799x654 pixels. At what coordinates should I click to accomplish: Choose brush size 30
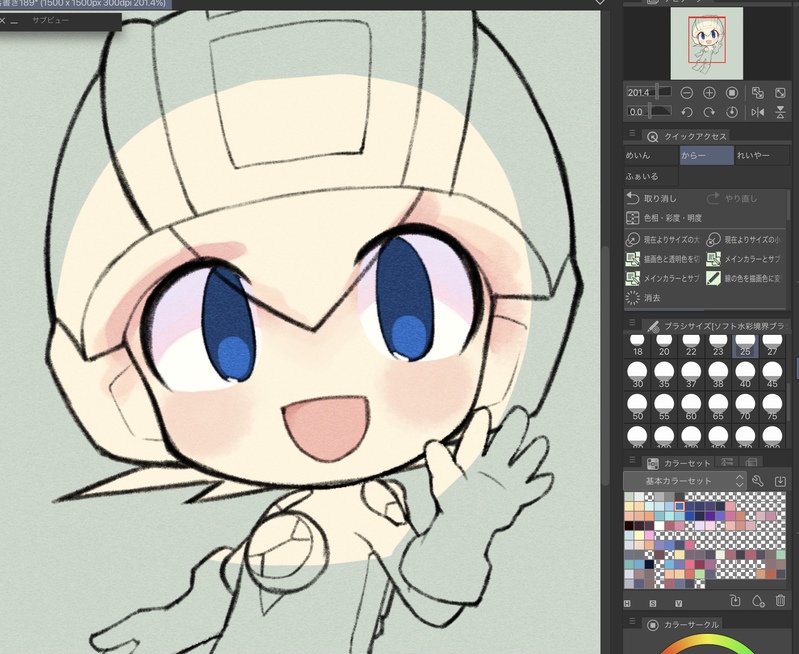[637, 375]
